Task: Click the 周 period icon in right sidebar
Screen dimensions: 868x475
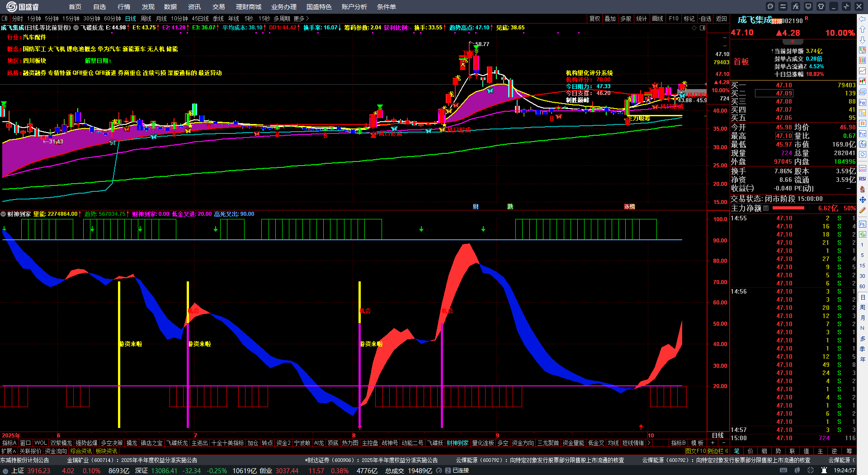Action: (863, 308)
